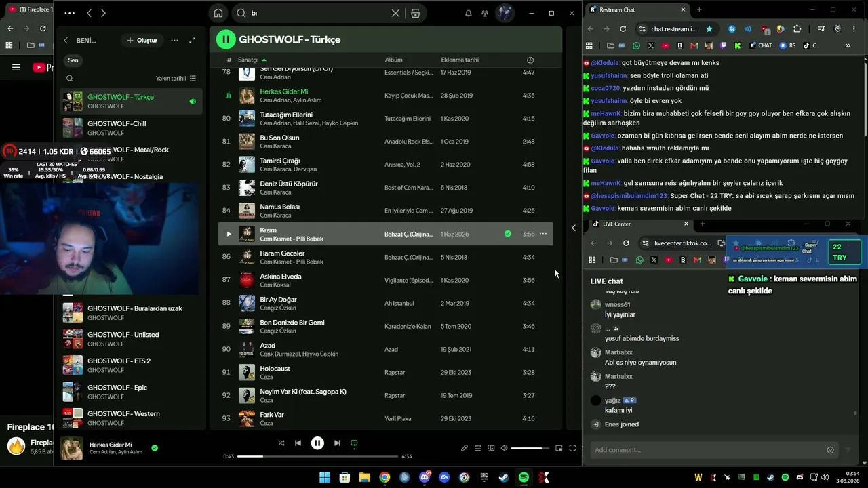Viewport: 868px width, 488px height.
Task: Open Yakın tarihli sort dropdown
Action: pos(176,79)
